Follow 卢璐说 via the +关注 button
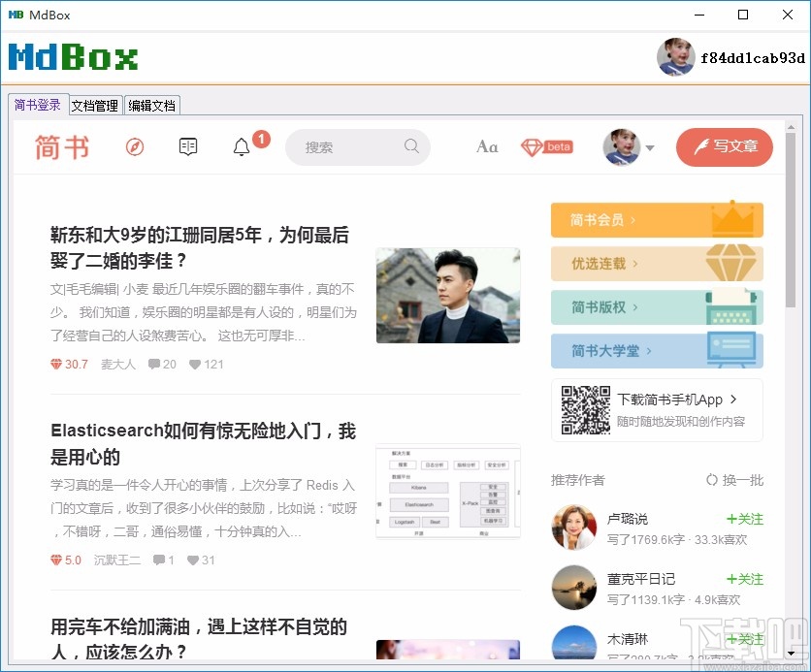Screen dimensions: 811x672 (744, 519)
